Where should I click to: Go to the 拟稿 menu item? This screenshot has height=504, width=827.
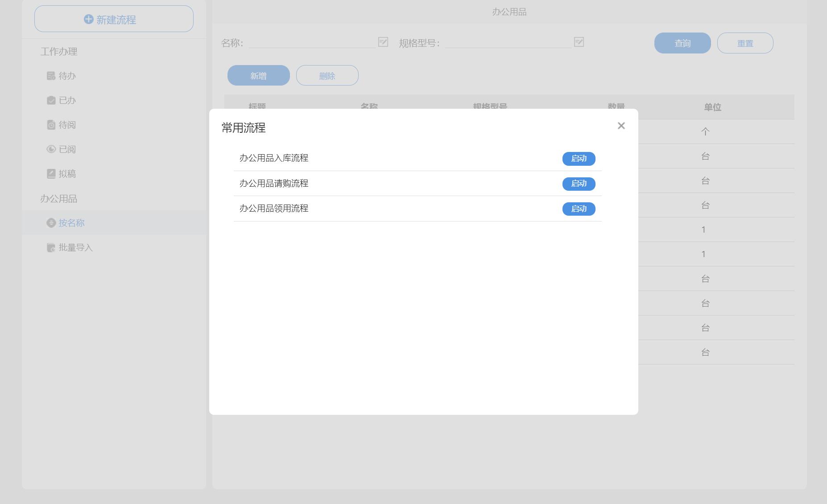67,174
